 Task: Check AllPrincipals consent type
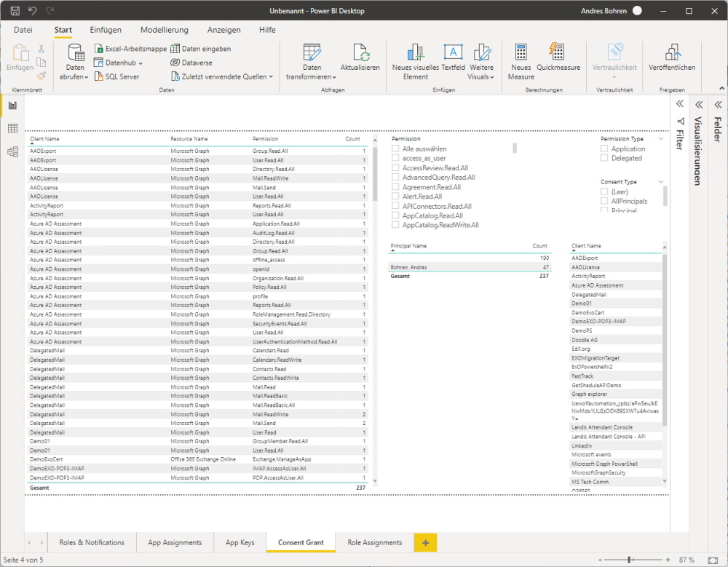click(x=604, y=201)
